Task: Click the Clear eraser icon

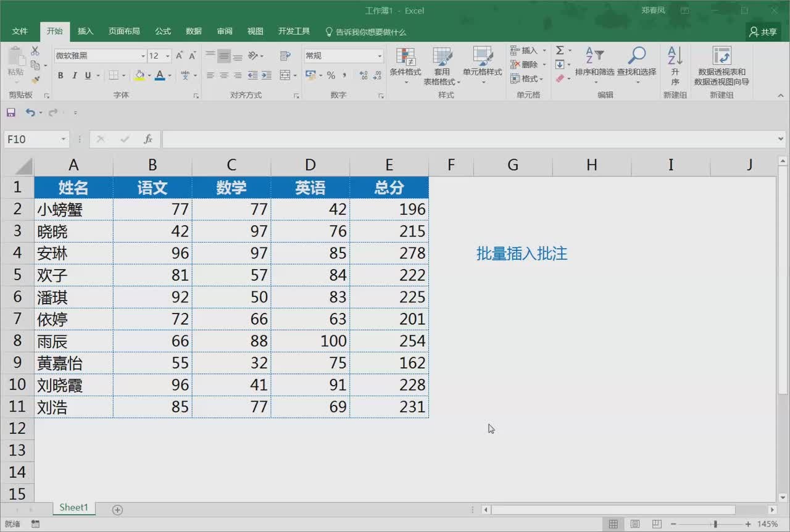Action: click(560, 78)
